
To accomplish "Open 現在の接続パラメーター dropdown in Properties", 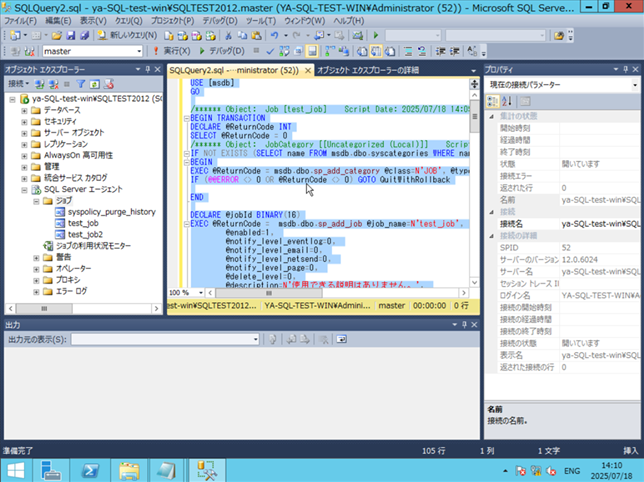I will [635, 85].
